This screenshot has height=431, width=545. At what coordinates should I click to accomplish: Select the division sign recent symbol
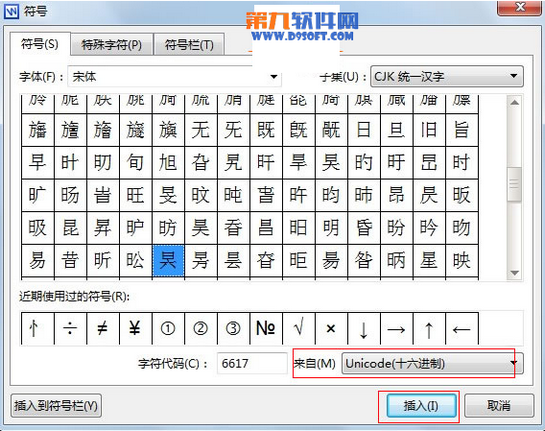(71, 328)
